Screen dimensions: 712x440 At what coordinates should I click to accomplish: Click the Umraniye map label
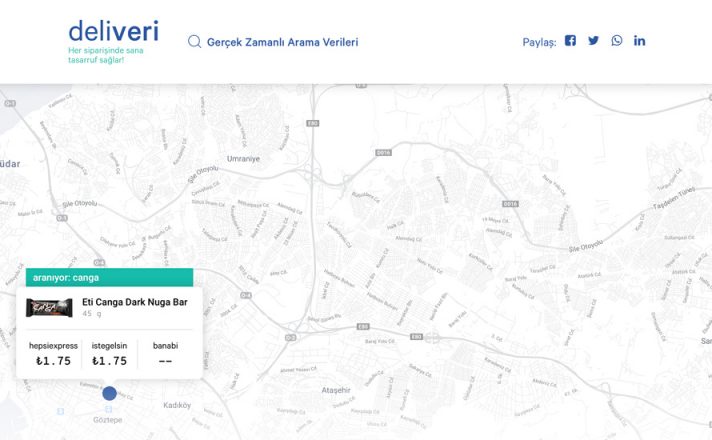243,159
